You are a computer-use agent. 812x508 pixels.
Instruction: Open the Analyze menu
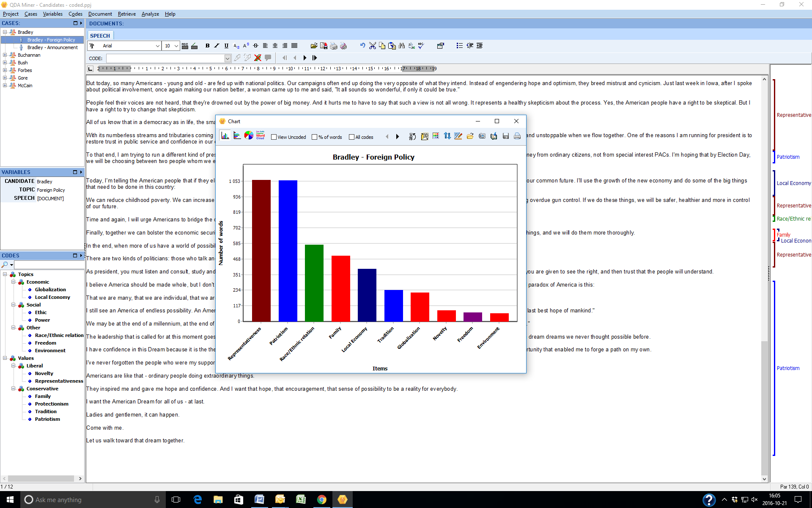point(150,14)
